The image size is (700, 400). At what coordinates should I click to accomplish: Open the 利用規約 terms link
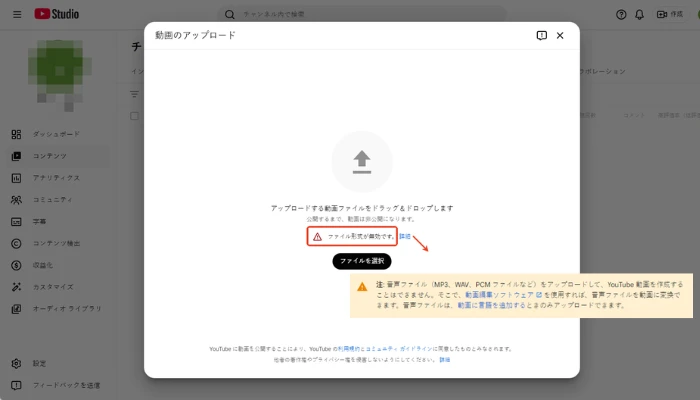tap(349, 349)
